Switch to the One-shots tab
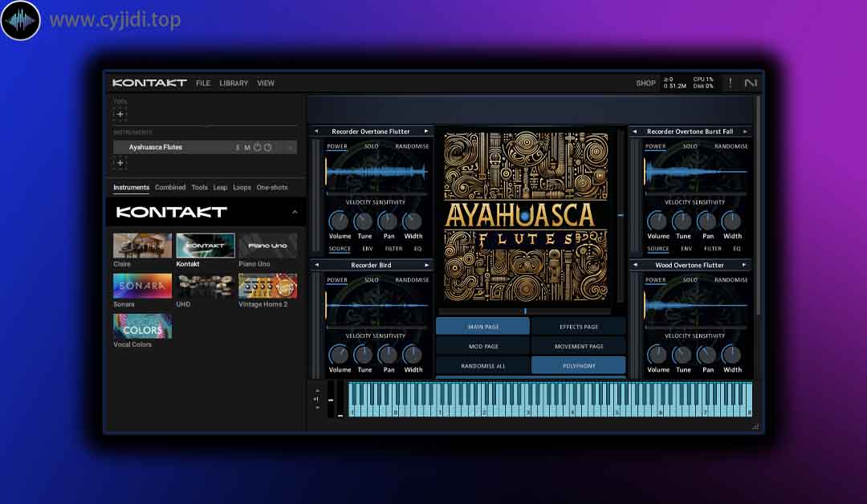The image size is (867, 504). click(x=272, y=187)
